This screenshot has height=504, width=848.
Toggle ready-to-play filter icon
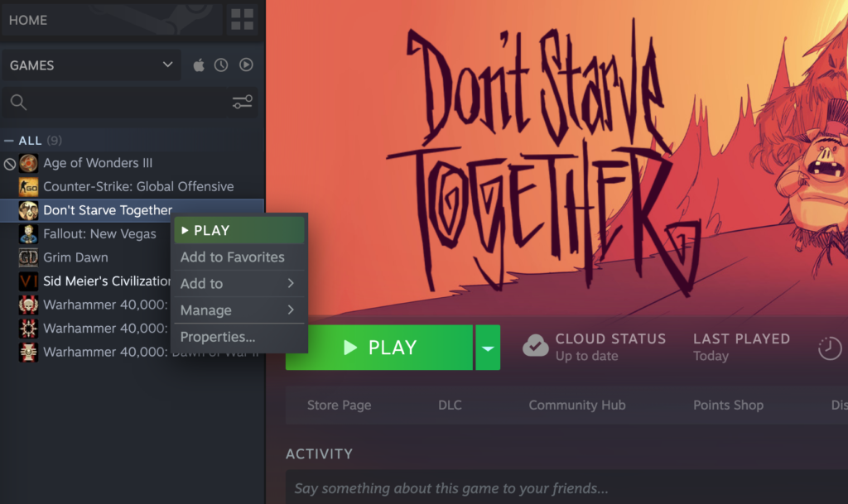click(x=246, y=65)
